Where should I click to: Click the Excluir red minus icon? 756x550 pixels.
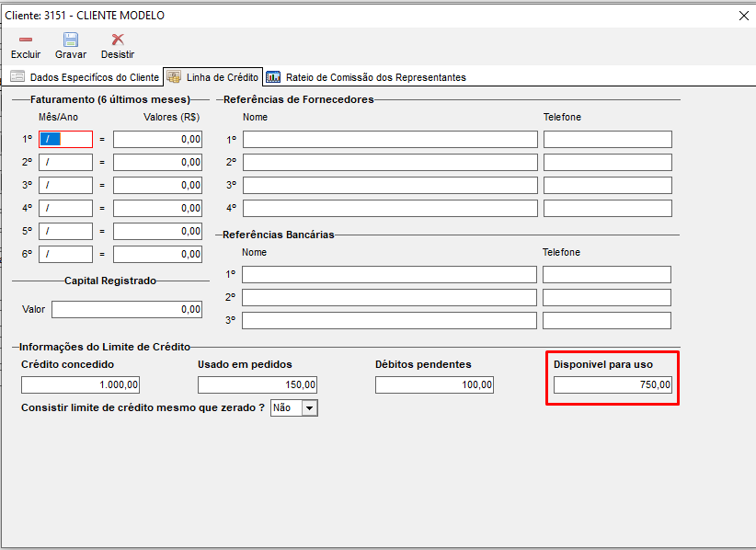[25, 40]
